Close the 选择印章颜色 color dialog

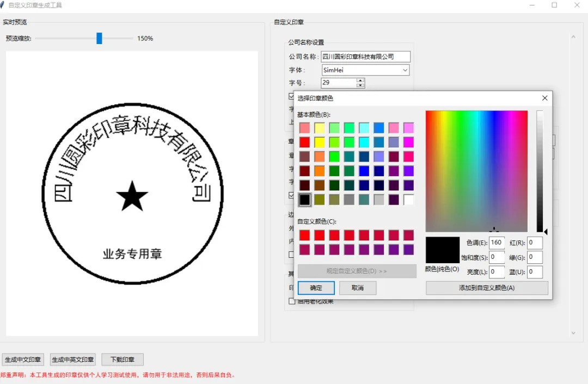(544, 98)
